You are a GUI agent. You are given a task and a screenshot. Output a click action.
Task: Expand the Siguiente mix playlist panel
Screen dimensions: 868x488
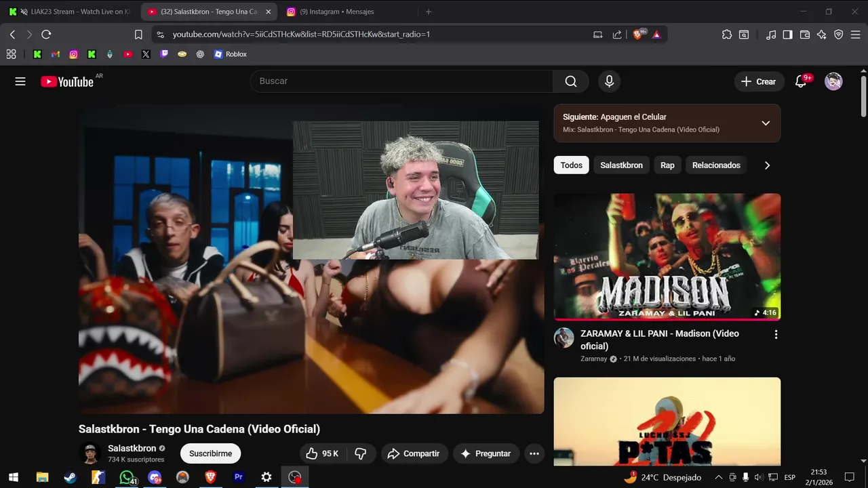click(766, 123)
